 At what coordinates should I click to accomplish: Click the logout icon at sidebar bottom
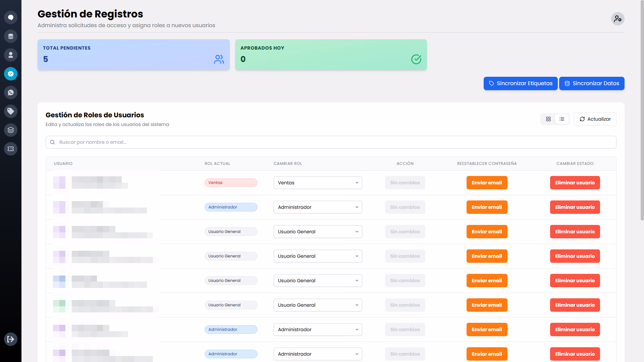pos(11,339)
